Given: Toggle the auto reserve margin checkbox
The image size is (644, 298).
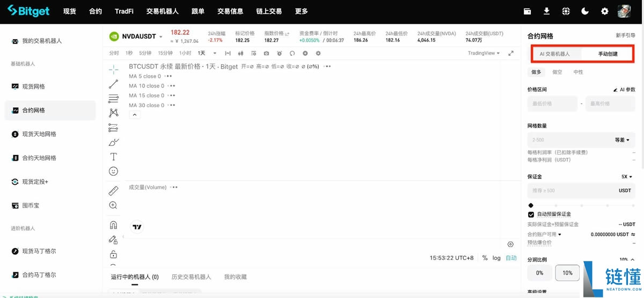Looking at the screenshot, I should point(531,214).
